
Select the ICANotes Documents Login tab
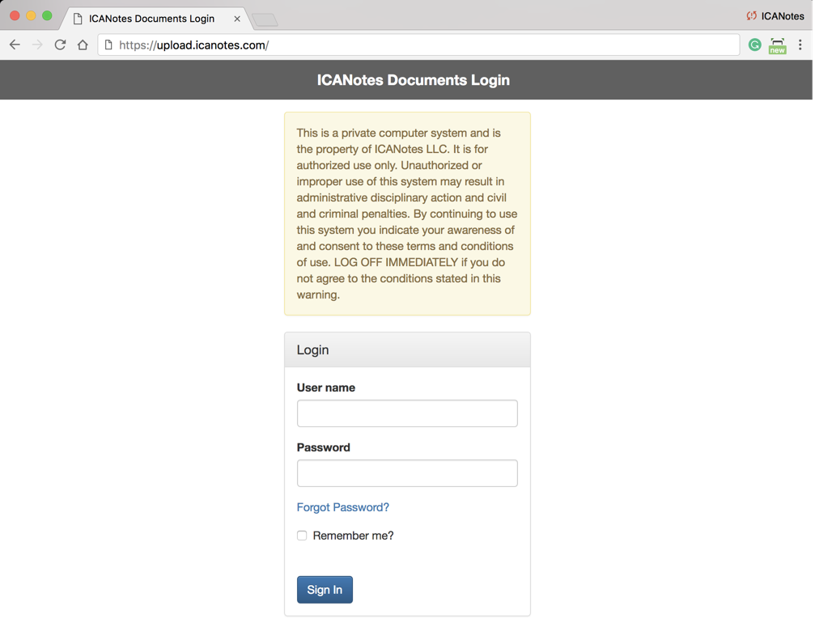click(x=151, y=19)
